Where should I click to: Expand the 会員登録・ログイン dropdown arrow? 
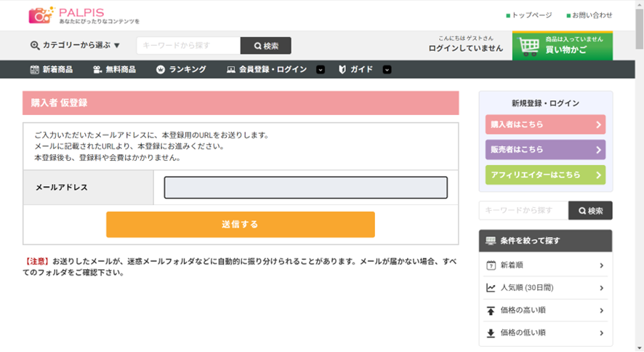[321, 70]
